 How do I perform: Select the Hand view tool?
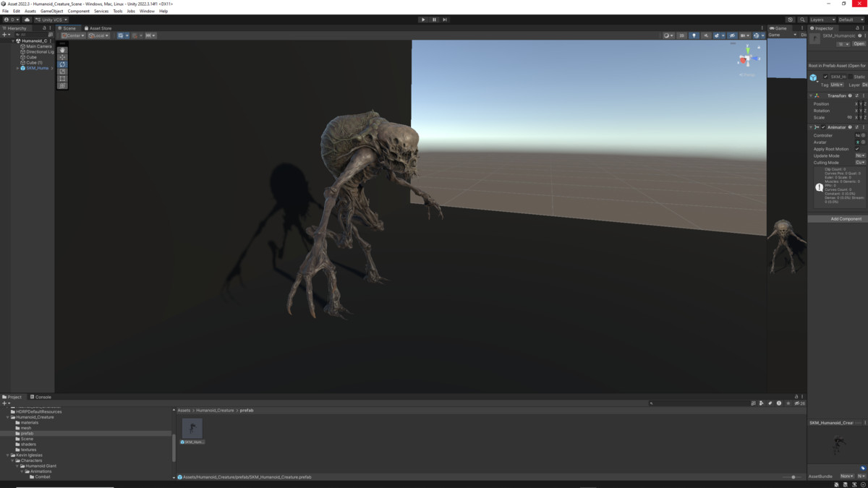coord(62,50)
